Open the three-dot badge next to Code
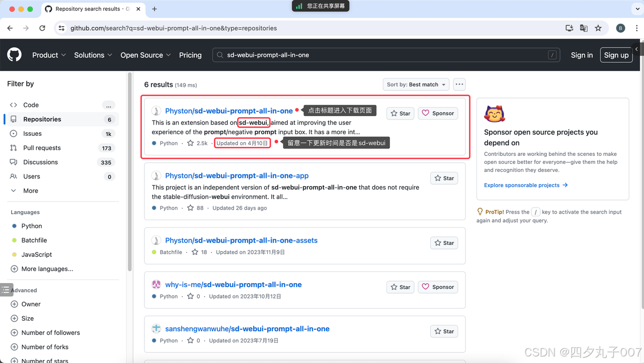Image resolution: width=644 pixels, height=363 pixels. click(108, 105)
